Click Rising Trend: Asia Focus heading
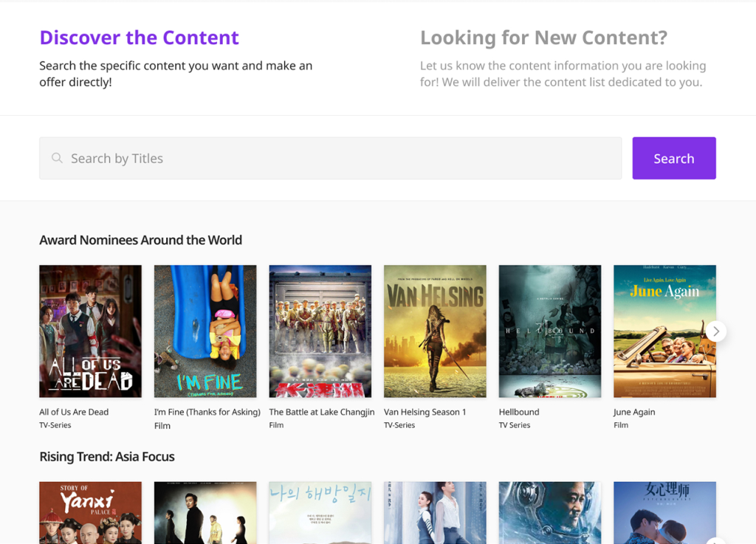The height and width of the screenshot is (544, 756). (x=107, y=456)
